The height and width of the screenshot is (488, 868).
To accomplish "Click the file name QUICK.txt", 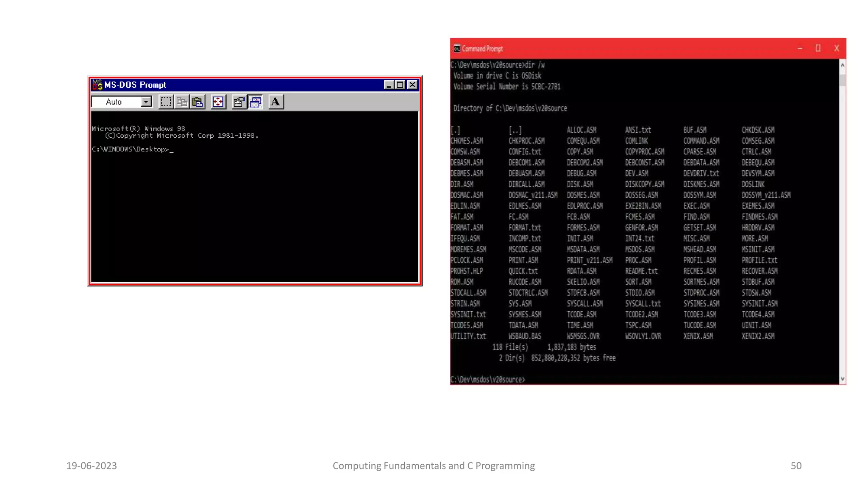I will pyautogui.click(x=523, y=271).
